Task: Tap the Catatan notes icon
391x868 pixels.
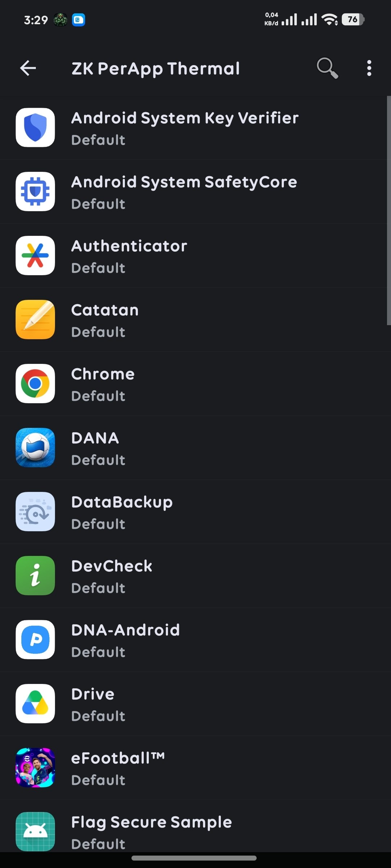Action: pyautogui.click(x=35, y=319)
